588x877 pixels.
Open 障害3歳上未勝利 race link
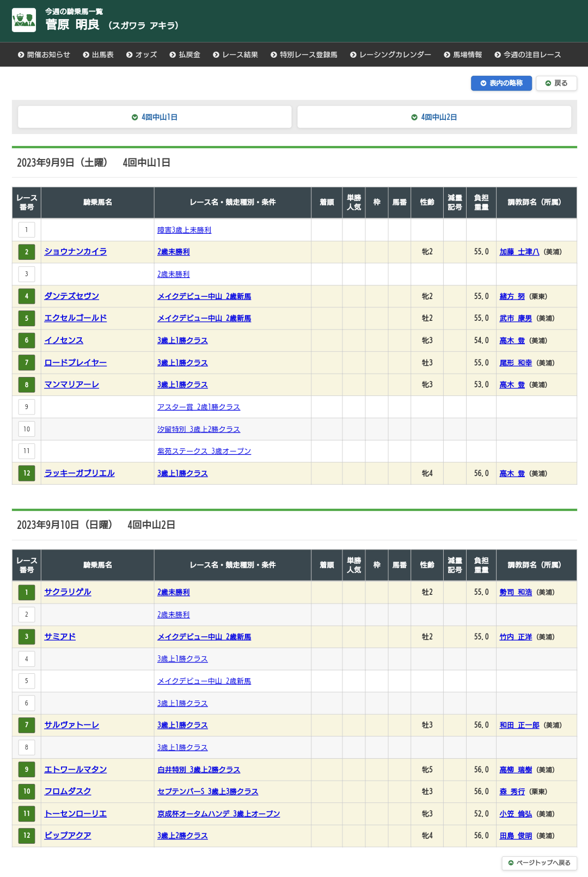pyautogui.click(x=185, y=230)
